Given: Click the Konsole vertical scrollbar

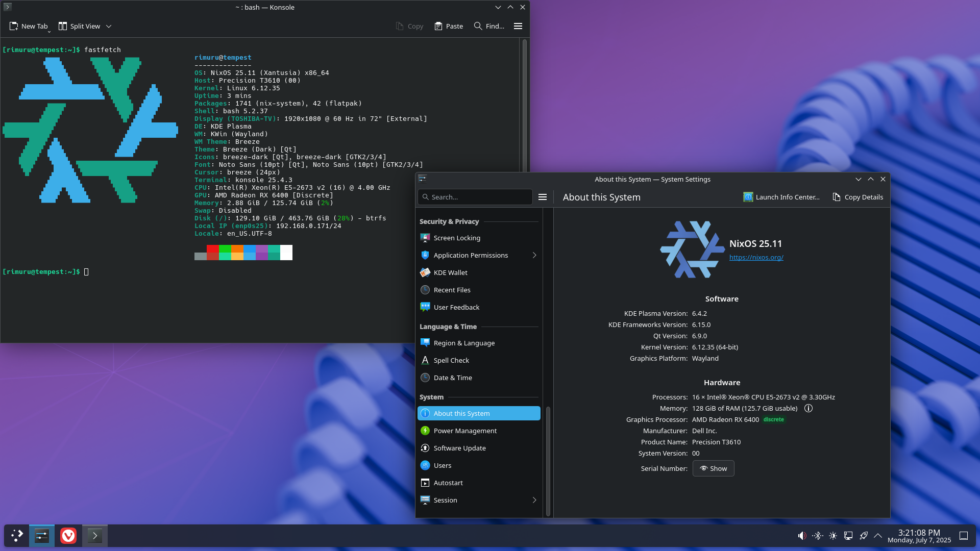Looking at the screenshot, I should pyautogui.click(x=524, y=105).
